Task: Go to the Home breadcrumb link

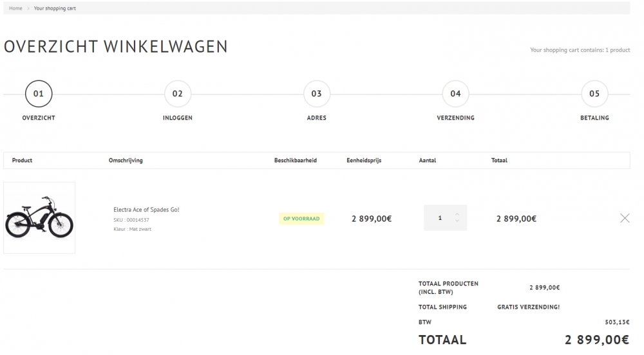Action: (15, 8)
